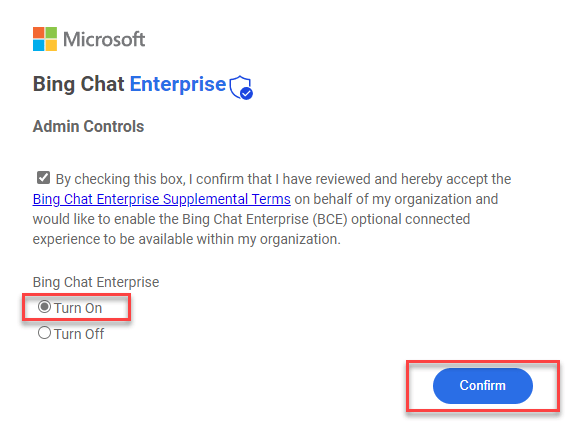The height and width of the screenshot is (440, 576).
Task: Click the Microsoft four-square logo
Action: coord(45,39)
